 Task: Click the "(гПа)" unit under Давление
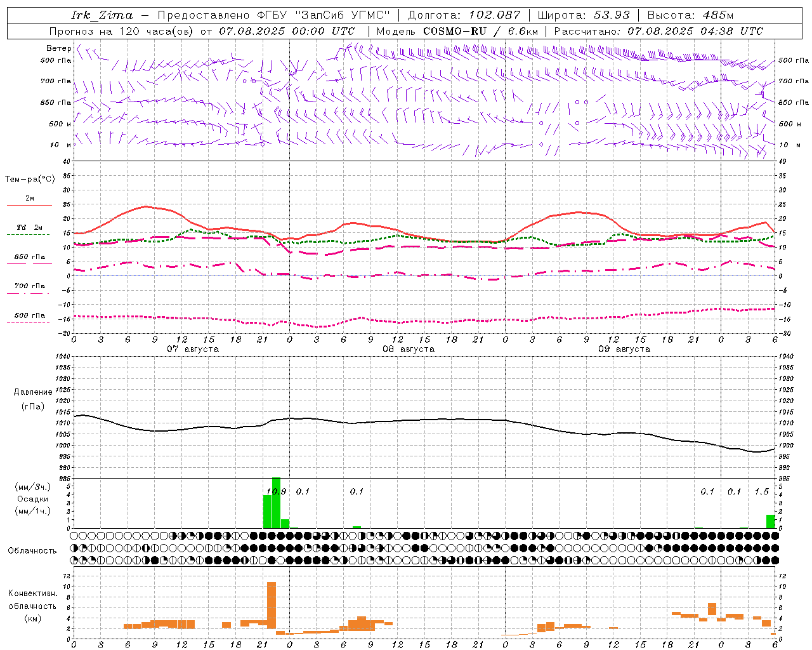33,407
